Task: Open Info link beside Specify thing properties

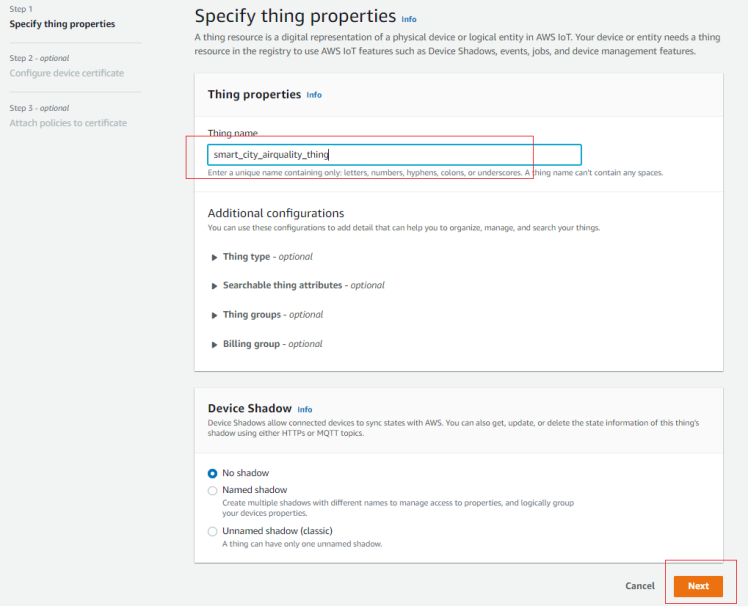Action: pyautogui.click(x=409, y=20)
